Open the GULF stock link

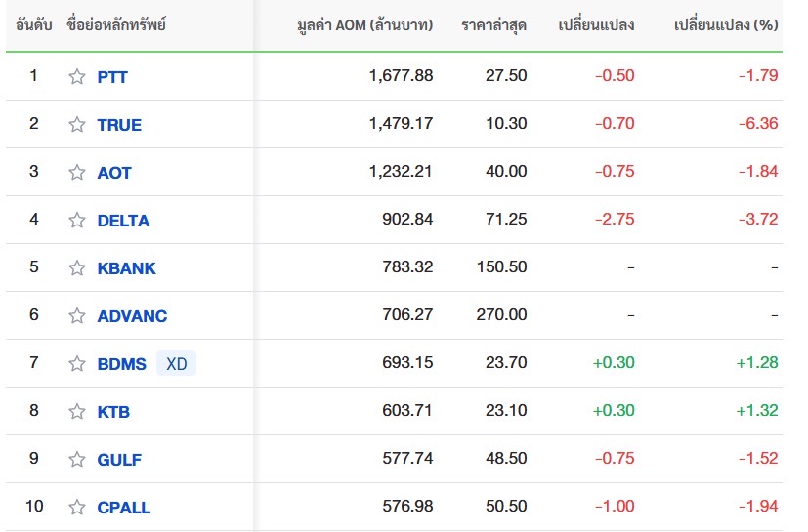pyautogui.click(x=119, y=460)
